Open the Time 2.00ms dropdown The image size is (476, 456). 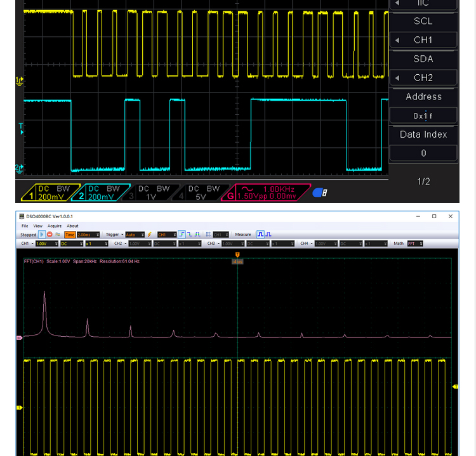click(x=87, y=235)
